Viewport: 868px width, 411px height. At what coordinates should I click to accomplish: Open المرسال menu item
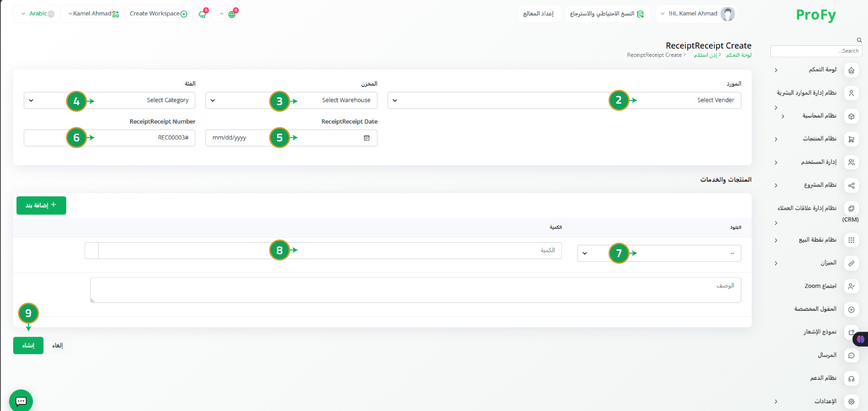(x=827, y=355)
